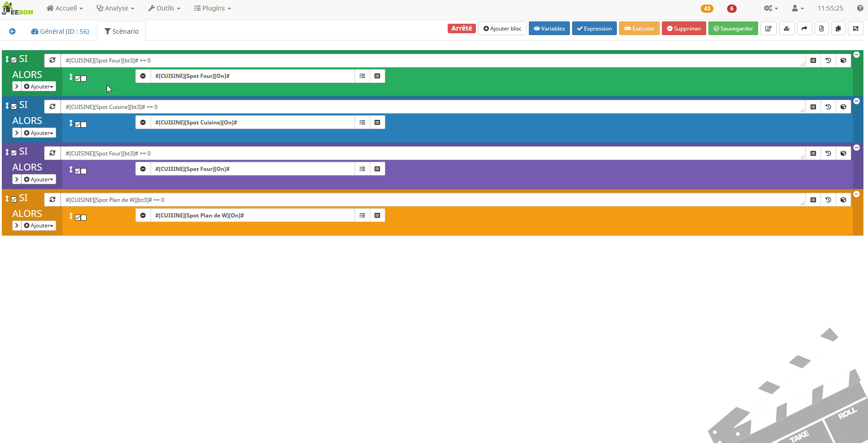Viewport: 868px width, 443px height.
Task: Open the Analyse menu
Action: (115, 8)
